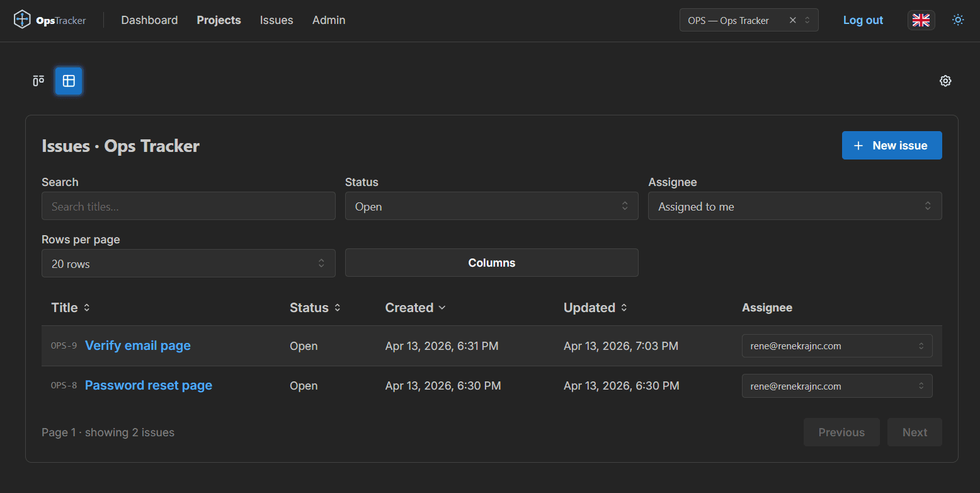Clear the OPS project with the X icon

coord(792,20)
